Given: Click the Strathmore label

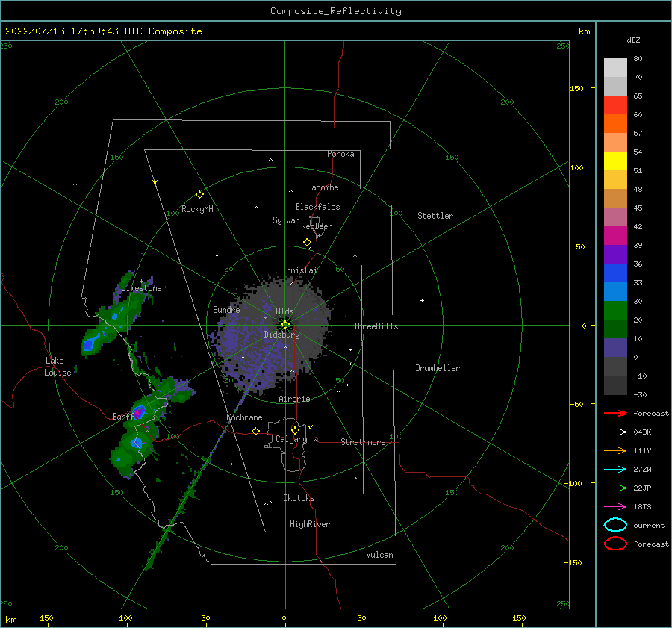Looking at the screenshot, I should 363,442.
